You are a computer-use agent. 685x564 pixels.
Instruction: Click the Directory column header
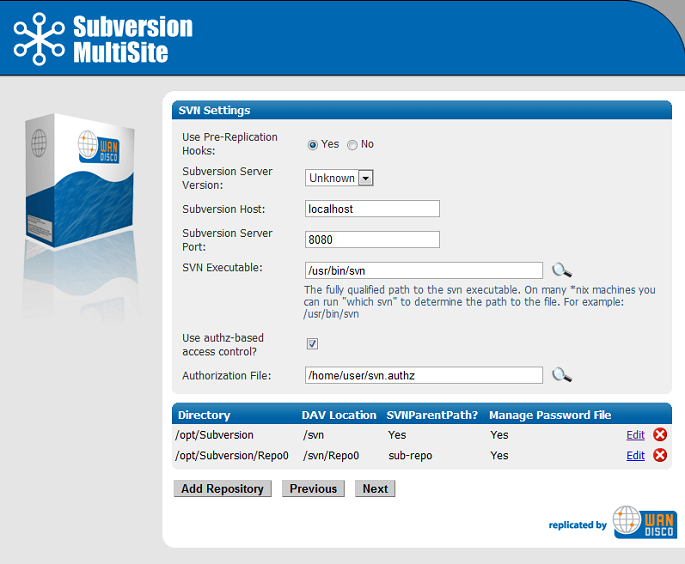[x=204, y=415]
